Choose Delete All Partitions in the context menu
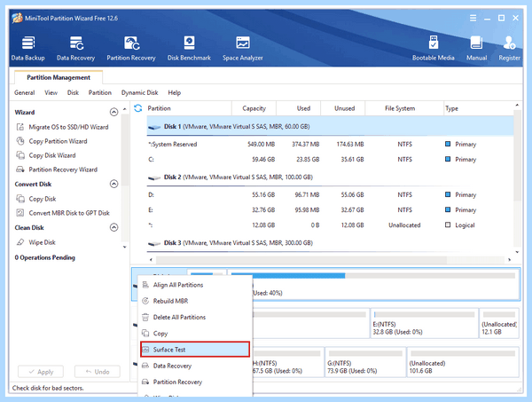This screenshot has width=532, height=402. [195, 317]
